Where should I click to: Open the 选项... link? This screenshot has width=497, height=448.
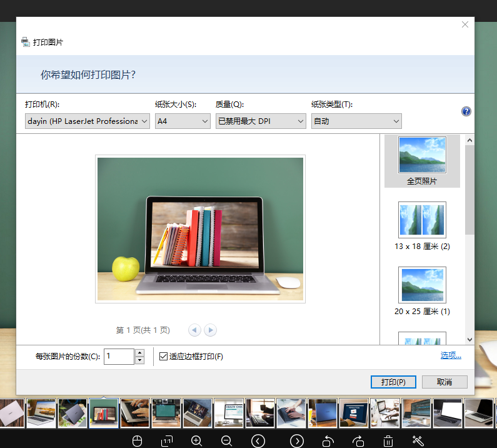tap(451, 355)
